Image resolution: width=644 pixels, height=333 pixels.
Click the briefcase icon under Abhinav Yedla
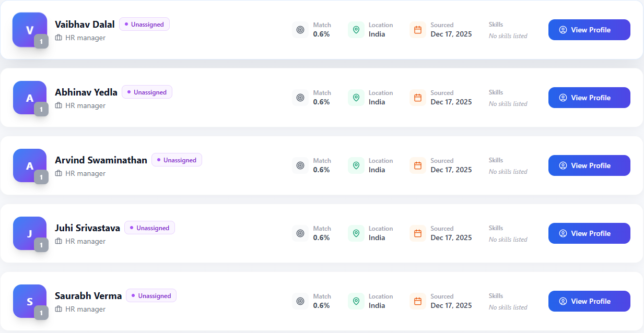click(x=58, y=105)
